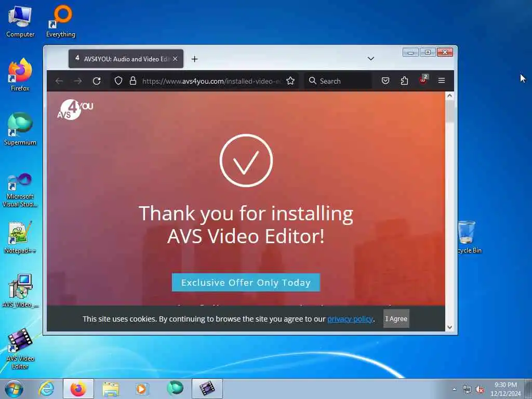Open the Firefox hamburger menu
Viewport: 532px width, 399px height.
[x=442, y=81]
